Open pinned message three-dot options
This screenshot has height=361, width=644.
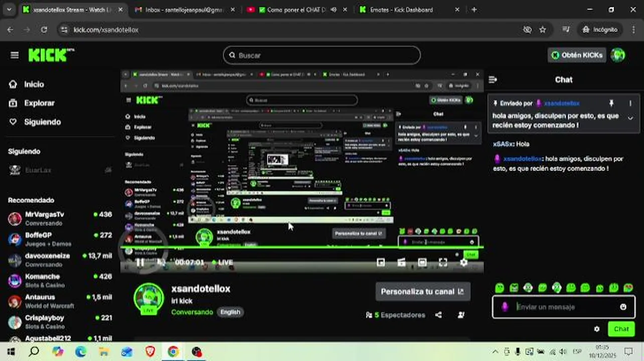[x=630, y=103]
